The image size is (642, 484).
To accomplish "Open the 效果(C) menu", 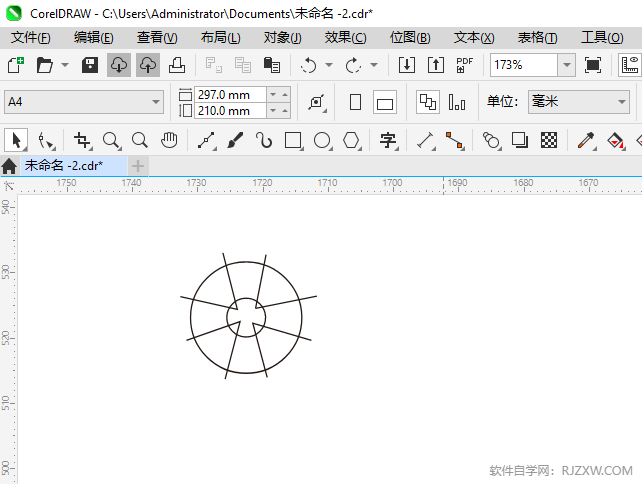I will tap(346, 38).
